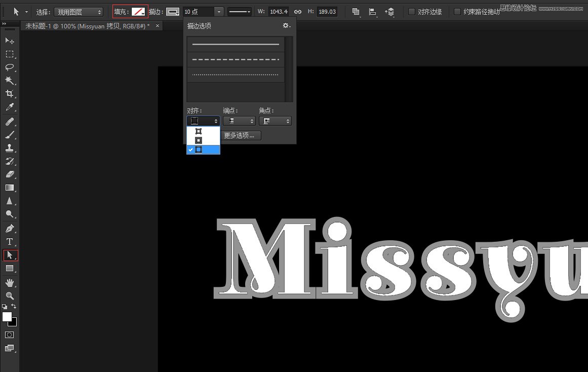Set the foreground color swatch
The height and width of the screenshot is (372, 588).
[7, 317]
